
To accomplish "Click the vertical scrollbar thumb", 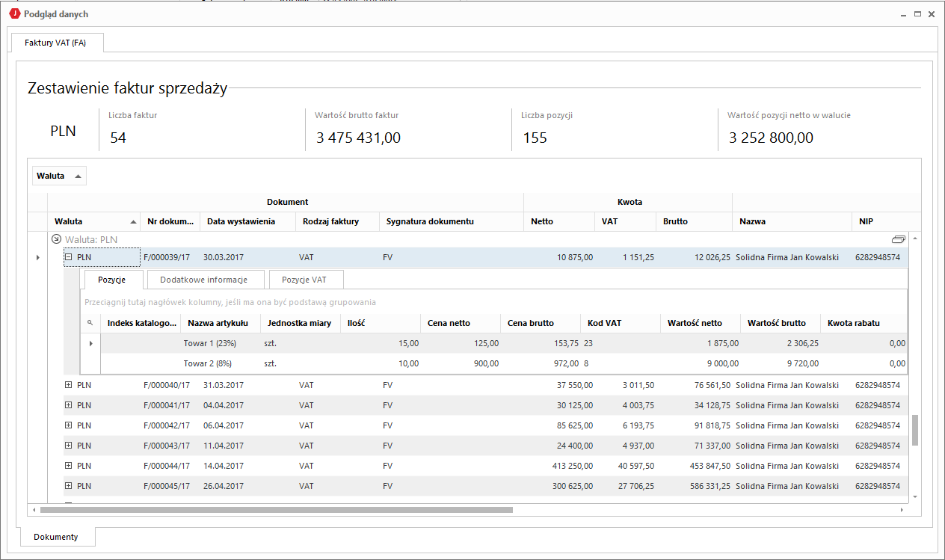I will coord(915,431).
